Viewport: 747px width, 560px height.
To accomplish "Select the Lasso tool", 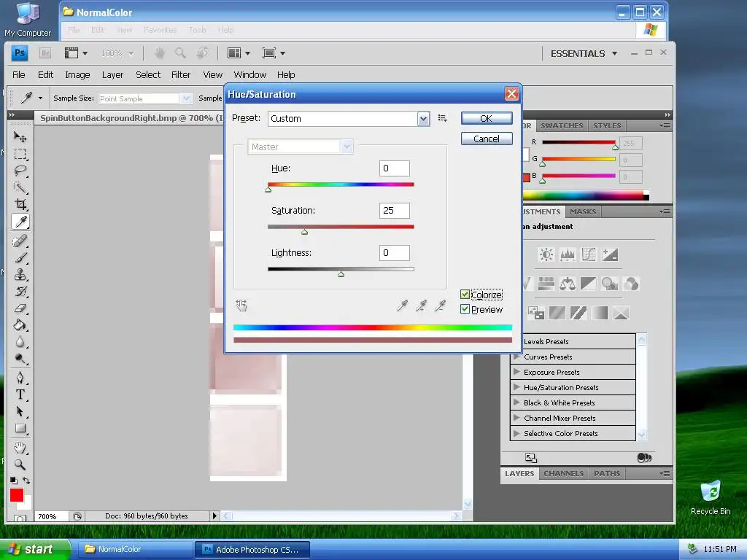I will (x=20, y=171).
